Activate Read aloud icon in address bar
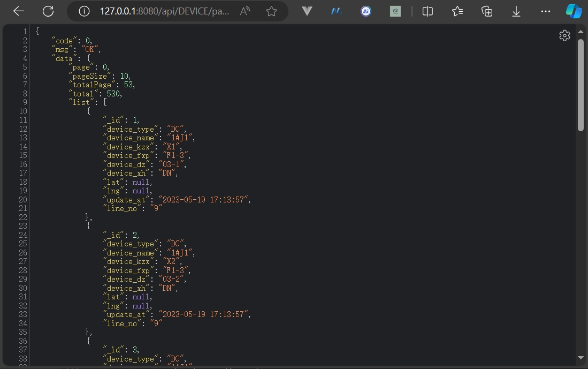 click(245, 11)
